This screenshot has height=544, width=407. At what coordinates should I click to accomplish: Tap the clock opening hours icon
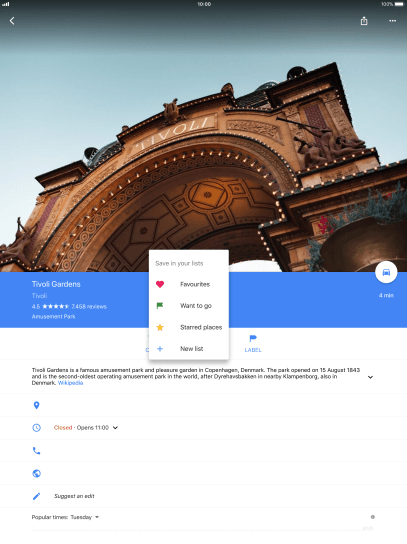click(36, 428)
